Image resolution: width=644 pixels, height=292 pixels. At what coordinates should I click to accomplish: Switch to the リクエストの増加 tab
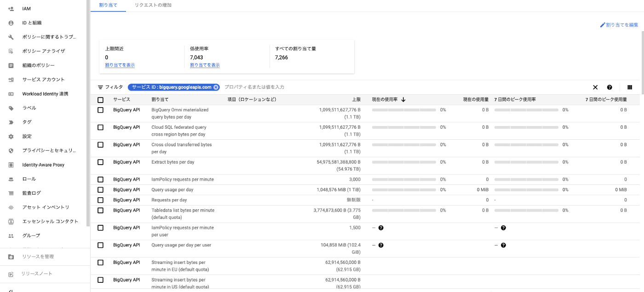click(x=153, y=5)
